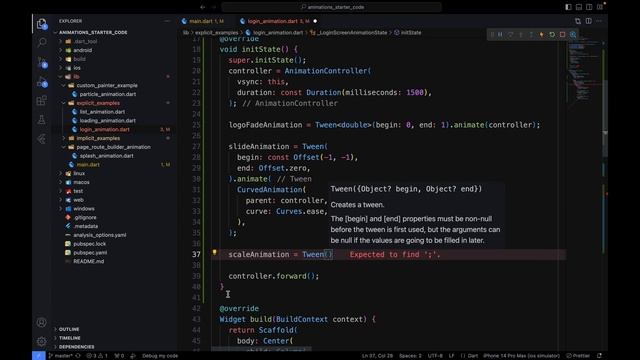Collapse the page_route_builder_animation folder
The height and width of the screenshot is (360, 640).
click(x=113, y=147)
